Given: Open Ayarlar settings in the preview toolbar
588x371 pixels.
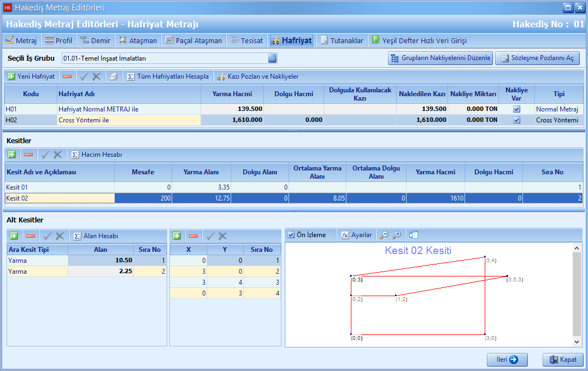Looking at the screenshot, I should click(x=356, y=235).
